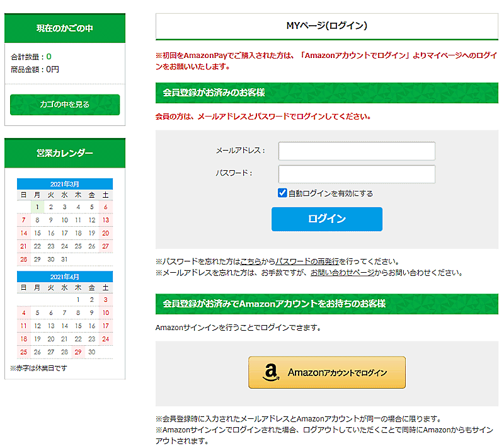504x446 pixels.
Task: Click the 2021年3月 calendar header
Action: pos(65,184)
